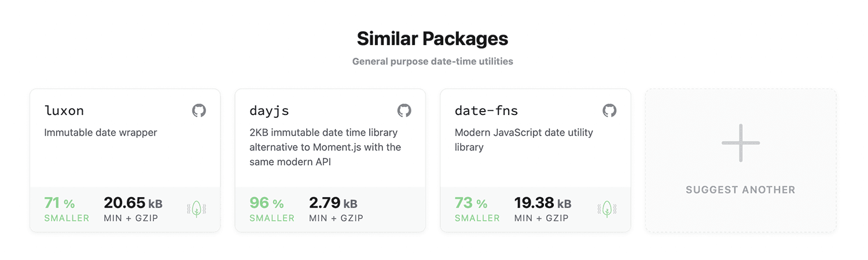Click the tree-shakeable icon on date-fns card

tap(607, 209)
